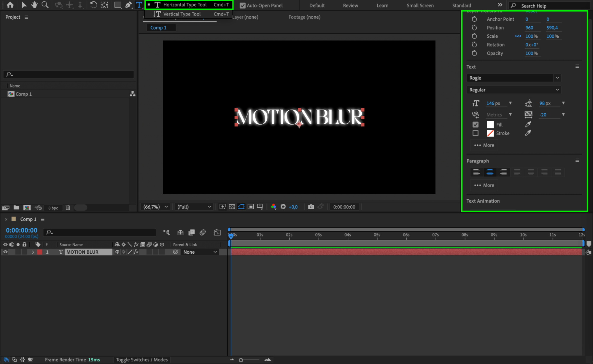Click More button under Paragraph
593x364 pixels.
coord(484,185)
